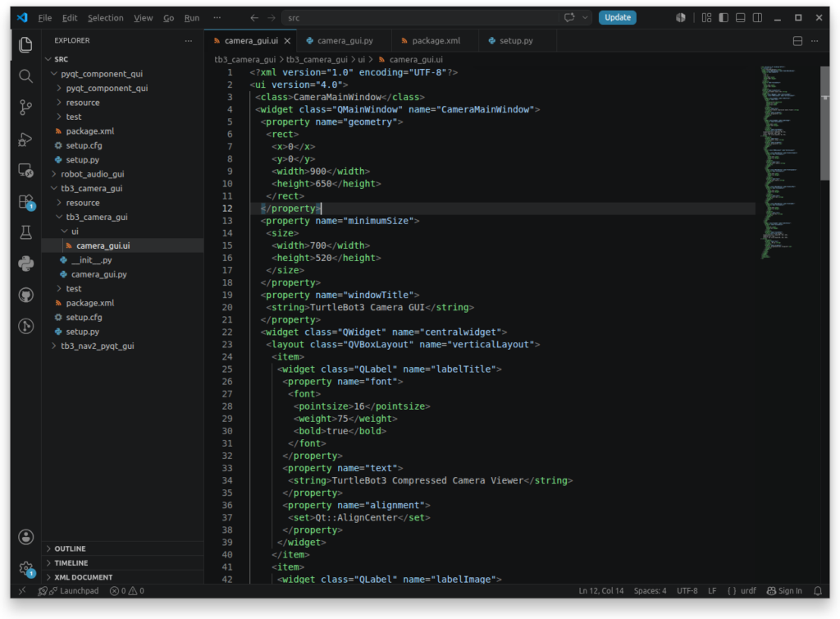Click errors and warnings indicator
The height and width of the screenshot is (619, 840).
[127, 590]
